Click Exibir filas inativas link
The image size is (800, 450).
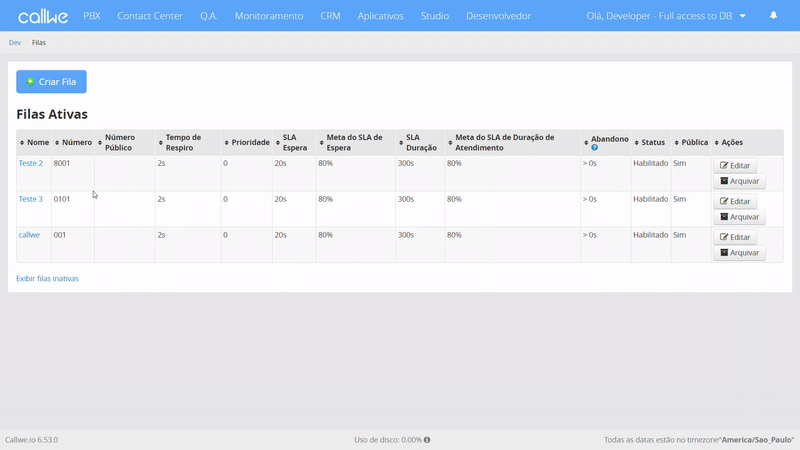[47, 279]
